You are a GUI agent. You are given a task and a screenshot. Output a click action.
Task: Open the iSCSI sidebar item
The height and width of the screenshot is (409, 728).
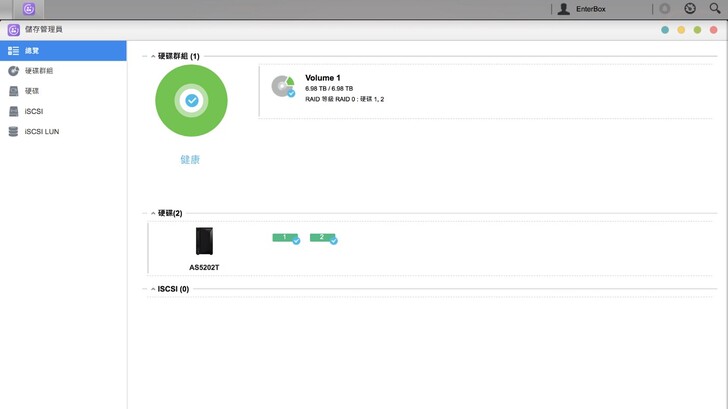point(63,111)
